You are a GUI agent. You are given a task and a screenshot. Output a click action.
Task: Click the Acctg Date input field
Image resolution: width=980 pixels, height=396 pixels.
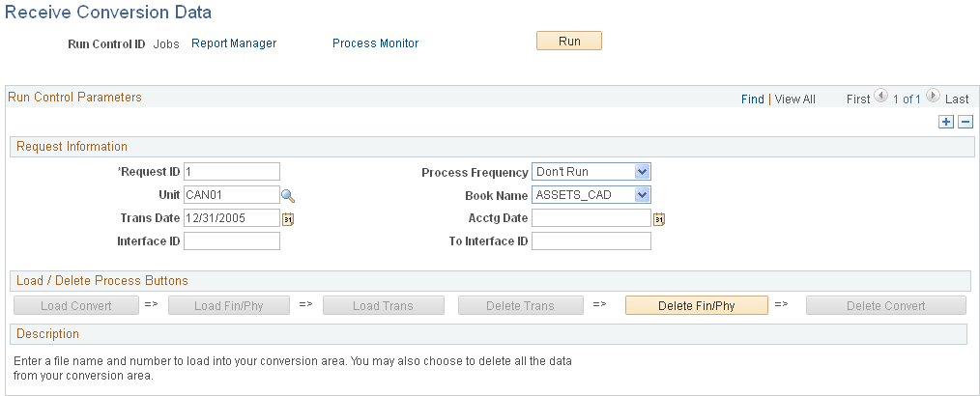pyautogui.click(x=591, y=218)
